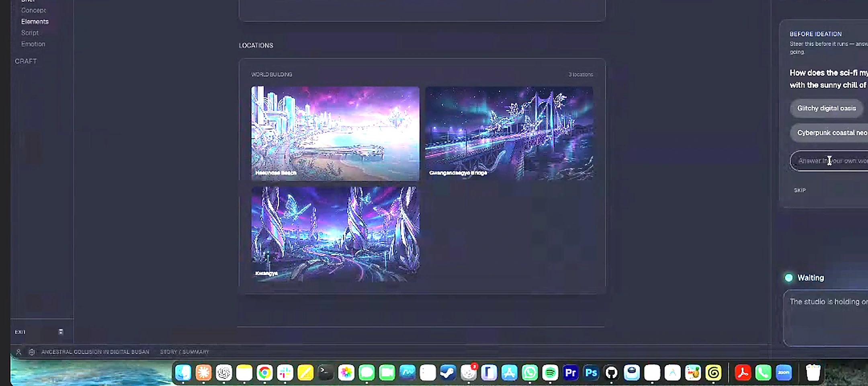868x386 pixels.
Task: Launch FaceTime from the dock
Action: 387,373
